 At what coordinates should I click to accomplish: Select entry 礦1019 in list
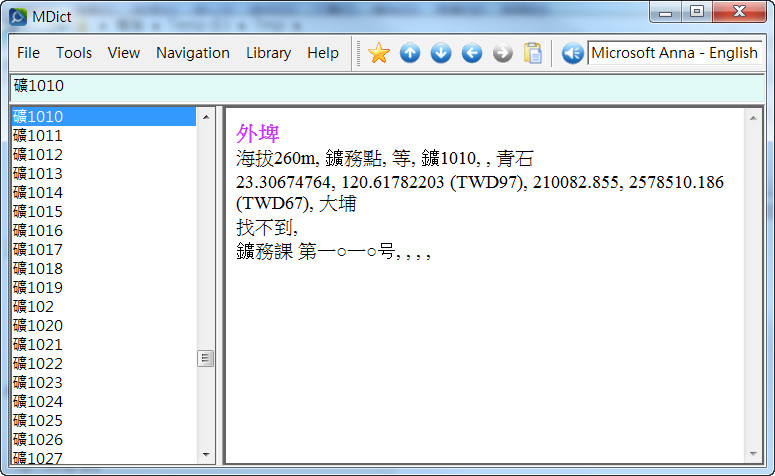coord(104,288)
